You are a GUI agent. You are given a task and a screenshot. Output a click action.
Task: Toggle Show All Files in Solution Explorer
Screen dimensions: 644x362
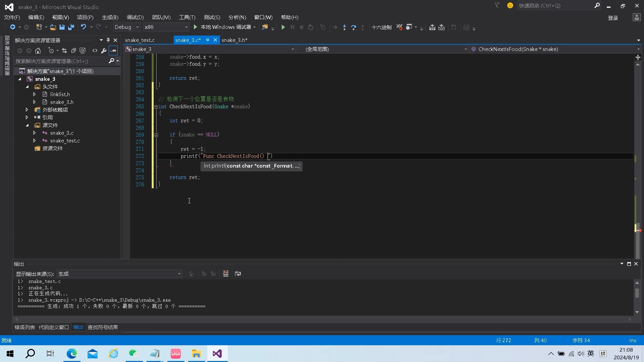[x=83, y=51]
